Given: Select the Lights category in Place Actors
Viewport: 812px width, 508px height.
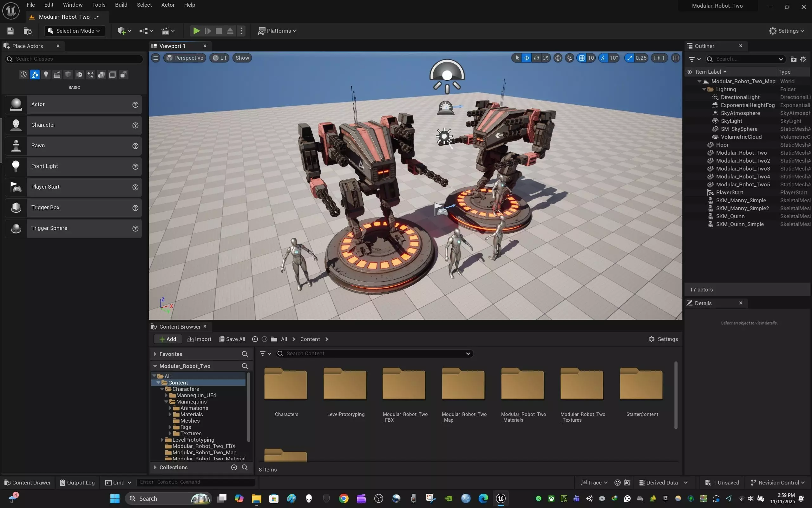Looking at the screenshot, I should [x=46, y=75].
